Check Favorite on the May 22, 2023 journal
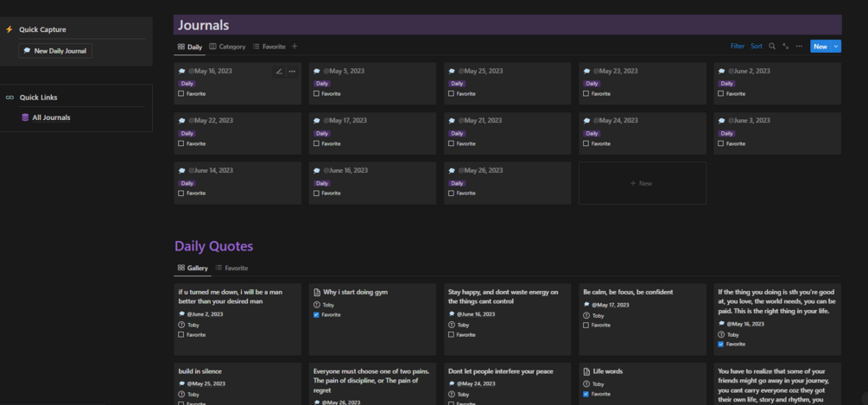This screenshot has height=405, width=868. pyautogui.click(x=181, y=143)
